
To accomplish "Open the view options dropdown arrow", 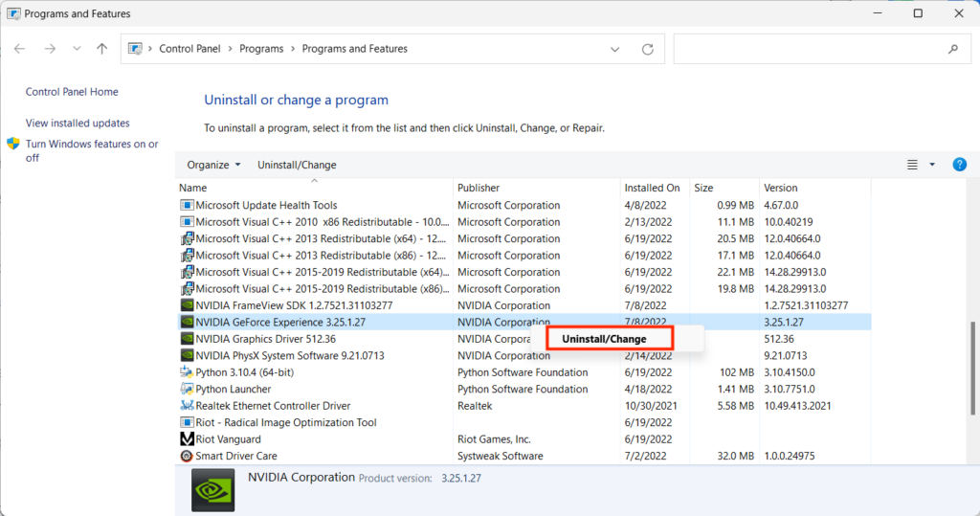I will point(932,165).
